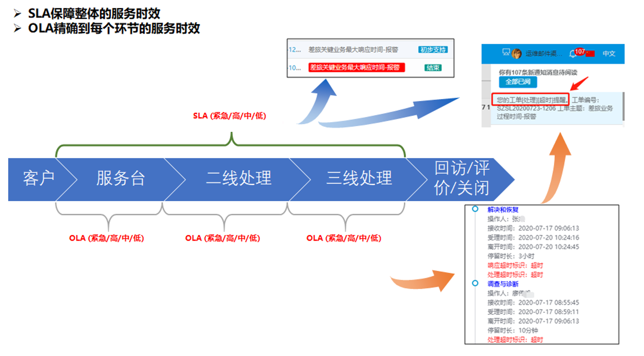This screenshot has height=356, width=644.
Task: Select 中文 language option
Action: (x=609, y=54)
